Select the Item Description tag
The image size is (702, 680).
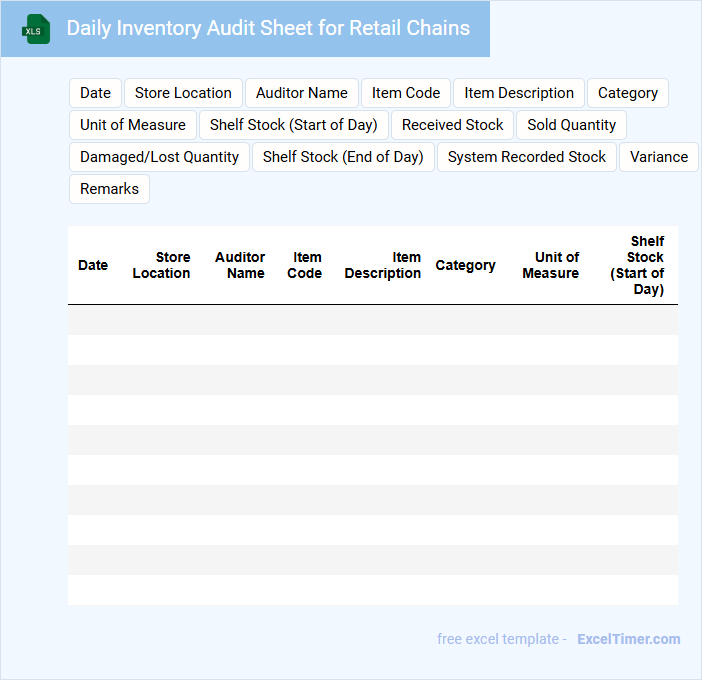coord(518,93)
